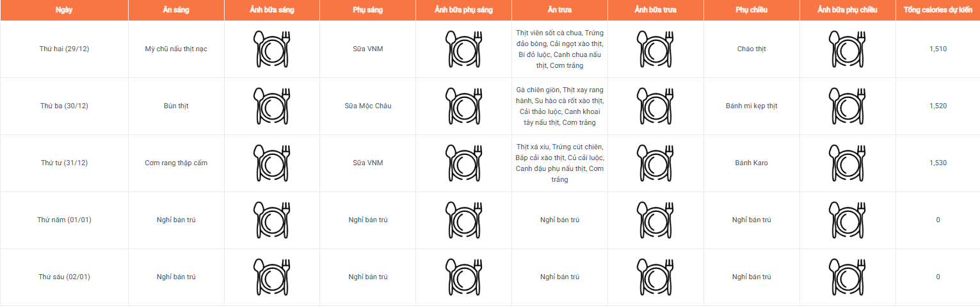Open the breakfast photo icon for Thứ tư (31/12)
This screenshot has width=980, height=308.
point(272,163)
